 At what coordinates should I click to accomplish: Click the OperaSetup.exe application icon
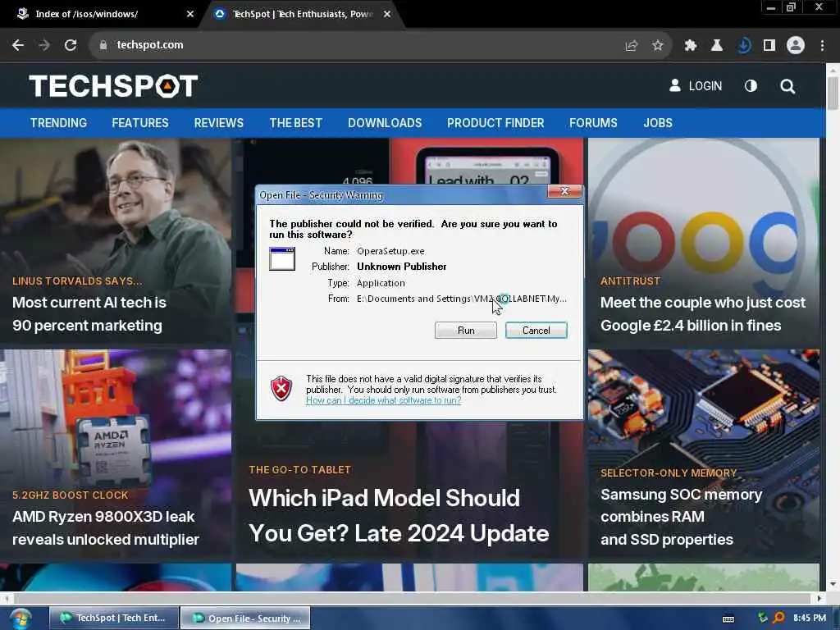282,258
